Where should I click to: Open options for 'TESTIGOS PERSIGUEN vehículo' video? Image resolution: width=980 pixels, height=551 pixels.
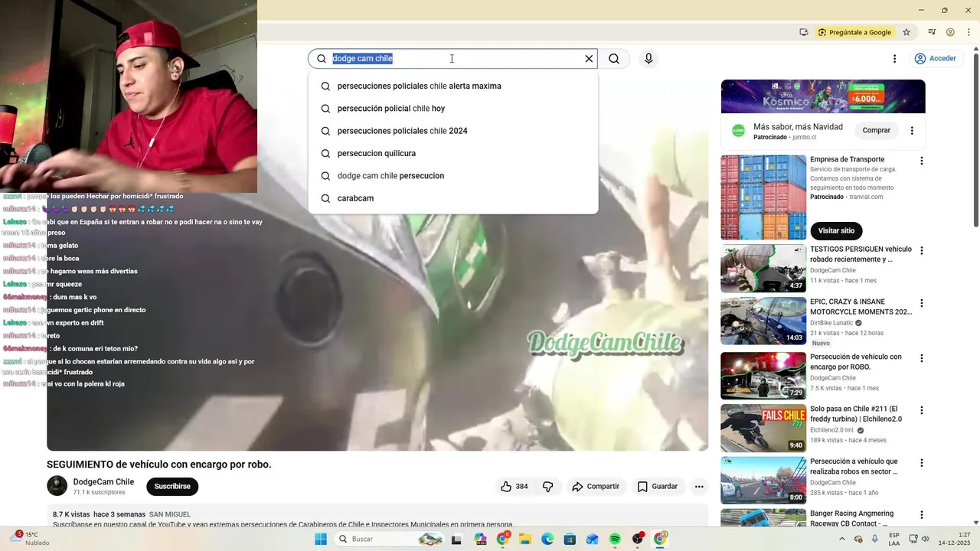click(921, 251)
